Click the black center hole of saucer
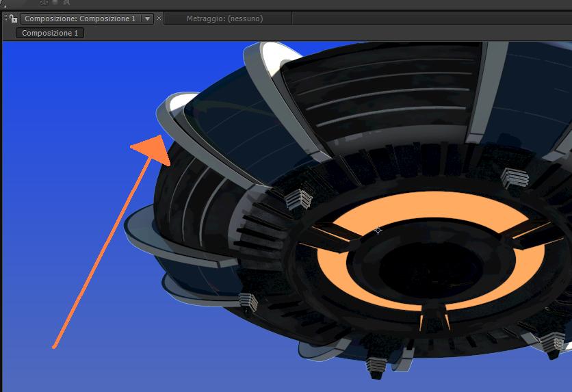Screen dimensions: 572x392 tap(430, 269)
